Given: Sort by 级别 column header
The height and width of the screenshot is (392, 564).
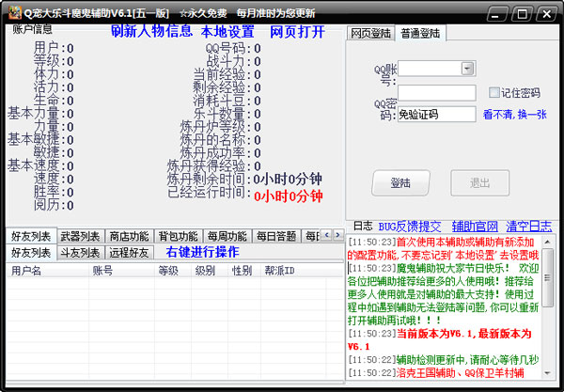Looking at the screenshot, I should (210, 271).
